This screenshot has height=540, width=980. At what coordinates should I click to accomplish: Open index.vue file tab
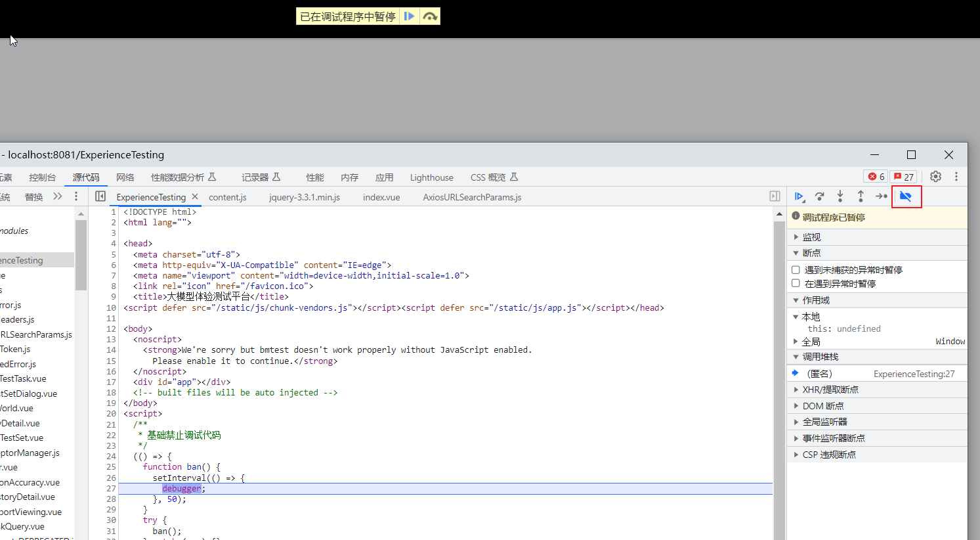381,197
